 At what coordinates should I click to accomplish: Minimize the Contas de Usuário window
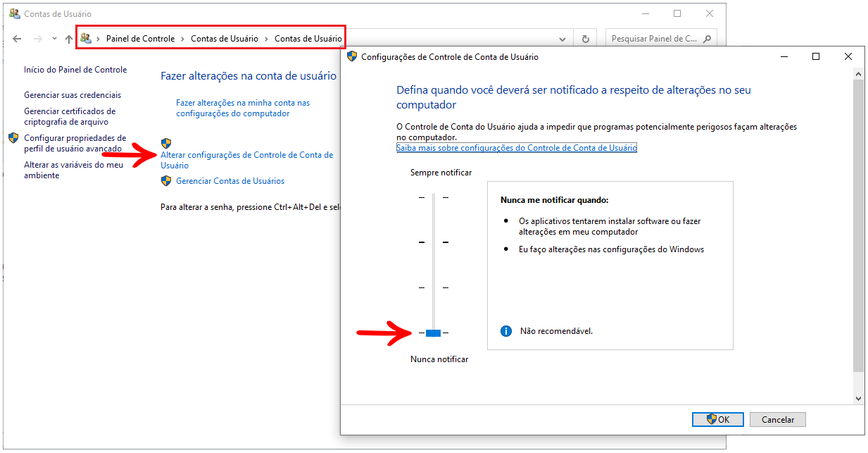(646, 13)
